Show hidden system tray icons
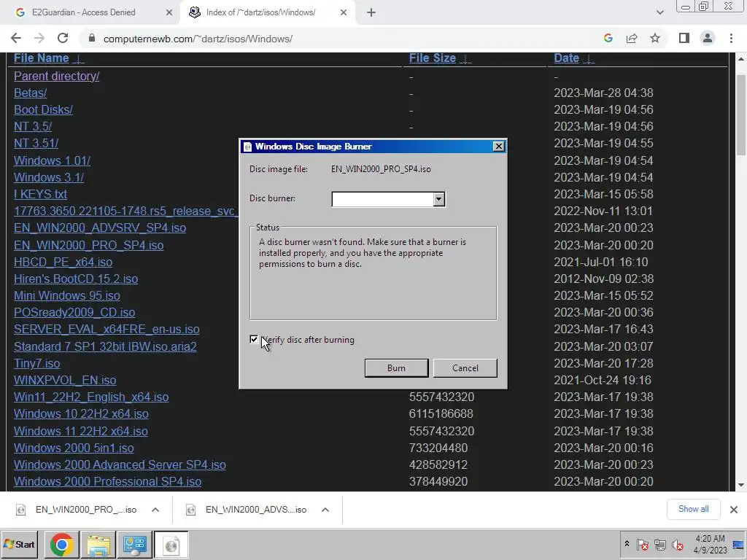 [x=627, y=544]
